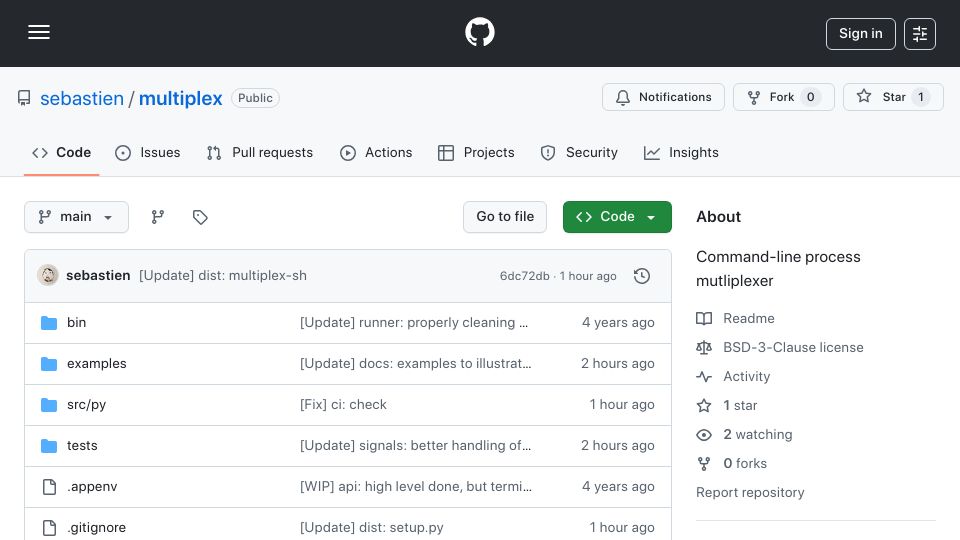
Task: Open commit 'signals: better handling of' message
Action: tap(416, 446)
